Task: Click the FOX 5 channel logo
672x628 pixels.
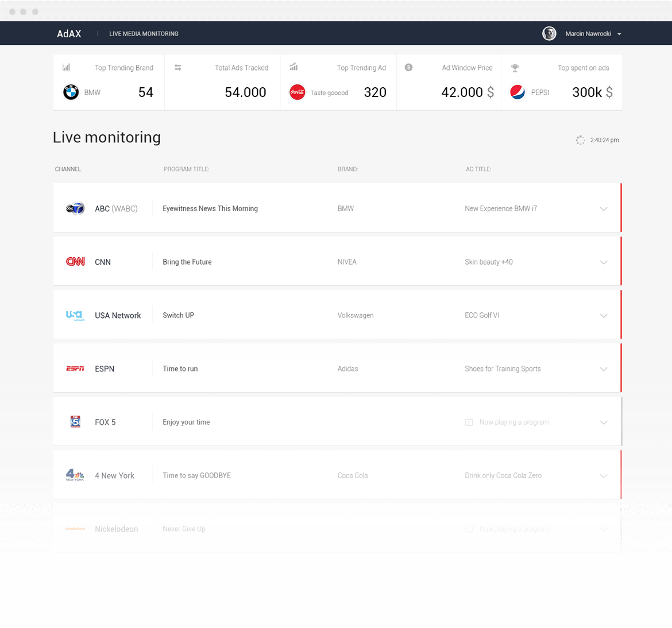Action: tap(75, 422)
